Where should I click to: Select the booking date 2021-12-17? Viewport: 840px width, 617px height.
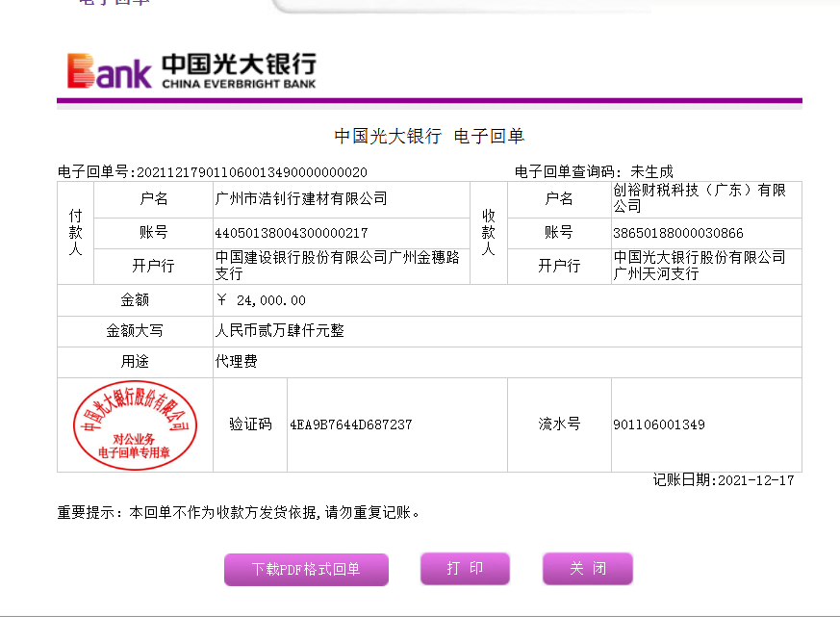coord(756,480)
